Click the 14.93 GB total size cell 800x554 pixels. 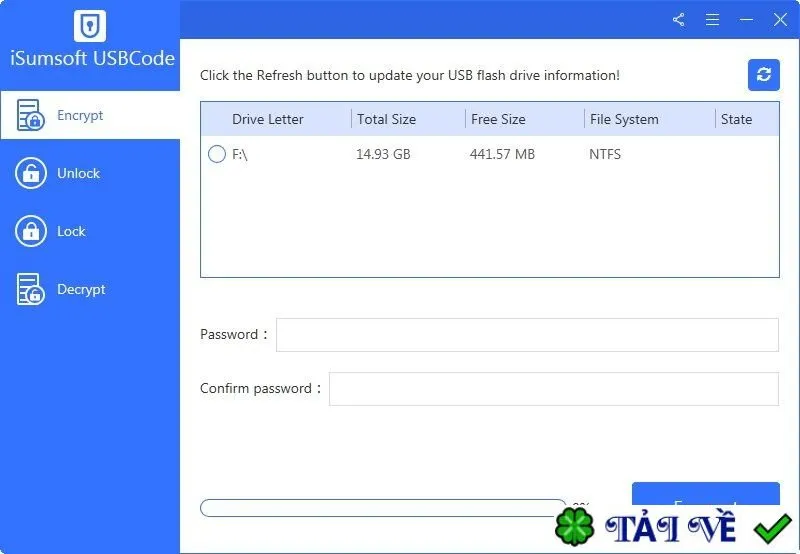(383, 154)
